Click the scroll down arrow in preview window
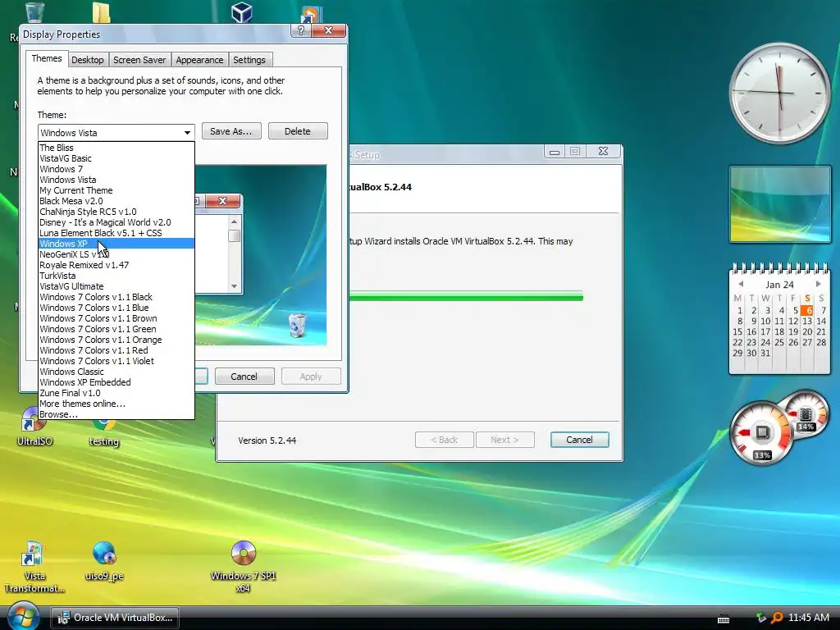 pos(234,286)
